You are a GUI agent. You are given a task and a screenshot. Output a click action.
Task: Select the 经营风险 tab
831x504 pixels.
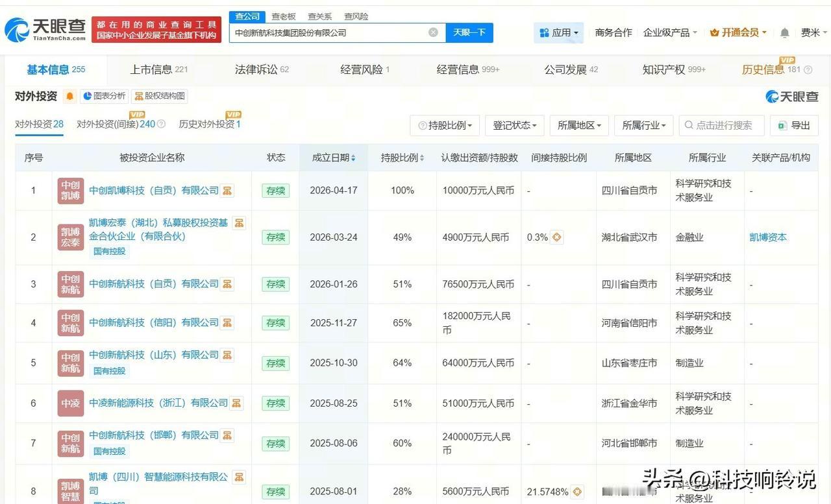click(x=365, y=69)
